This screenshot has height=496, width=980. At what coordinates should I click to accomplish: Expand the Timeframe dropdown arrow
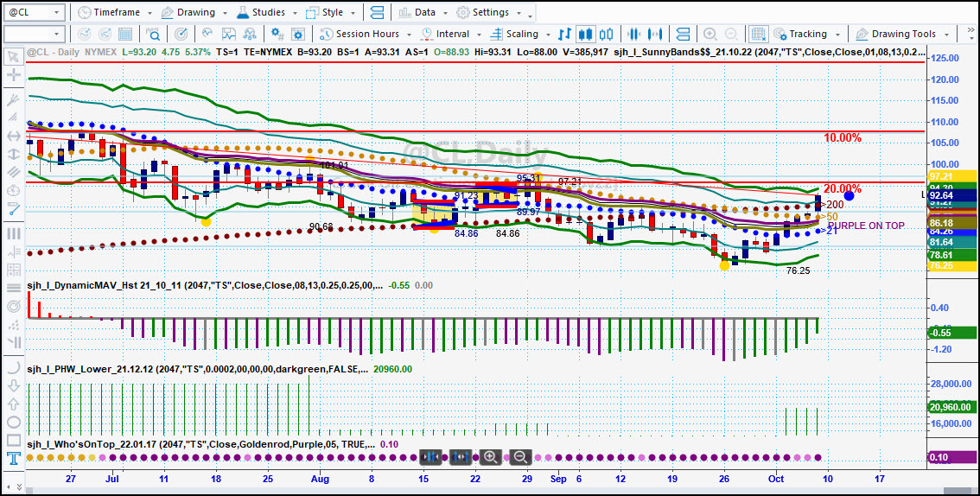149,13
